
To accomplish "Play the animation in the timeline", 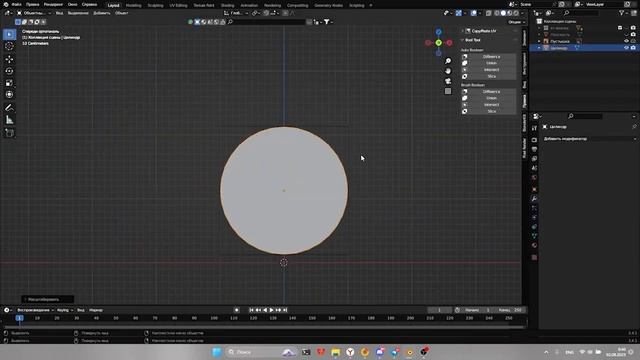I will 271,310.
